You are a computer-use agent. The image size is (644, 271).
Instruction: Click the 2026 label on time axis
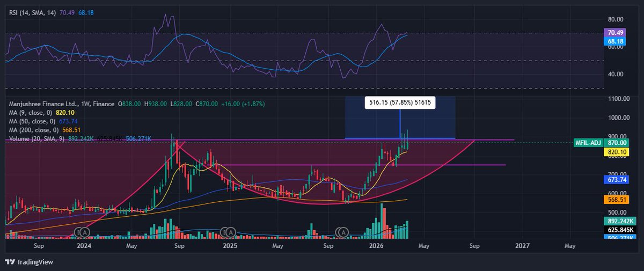(x=377, y=245)
